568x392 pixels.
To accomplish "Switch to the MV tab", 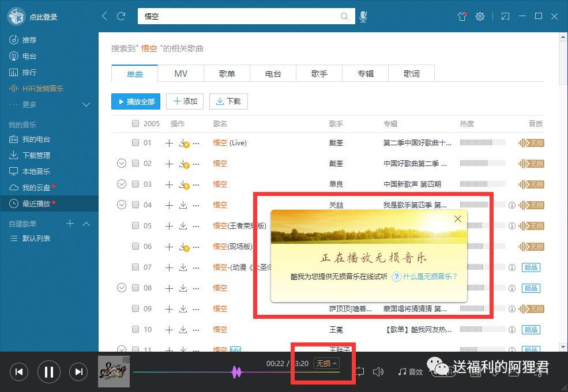I will click(x=180, y=74).
